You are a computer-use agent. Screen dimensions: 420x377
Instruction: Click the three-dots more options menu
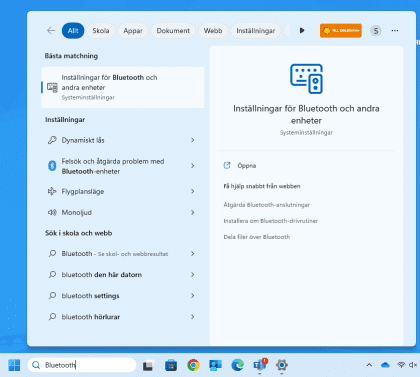click(x=395, y=31)
